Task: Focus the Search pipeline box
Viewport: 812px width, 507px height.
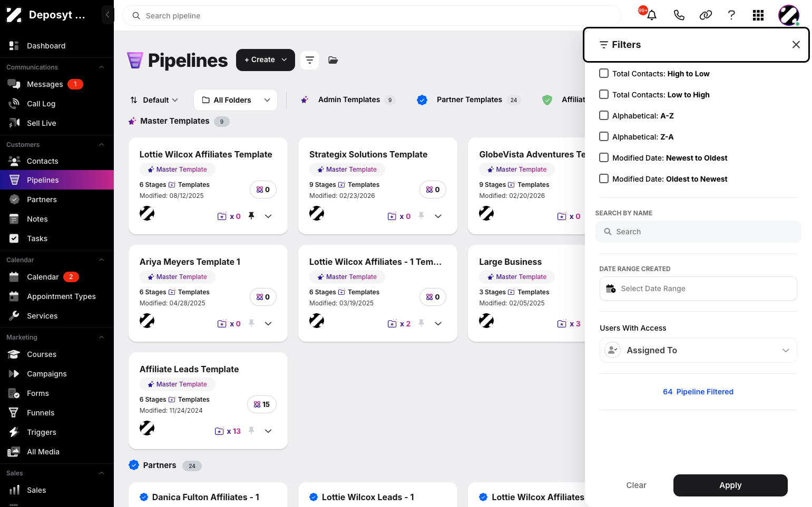Action: [371, 16]
